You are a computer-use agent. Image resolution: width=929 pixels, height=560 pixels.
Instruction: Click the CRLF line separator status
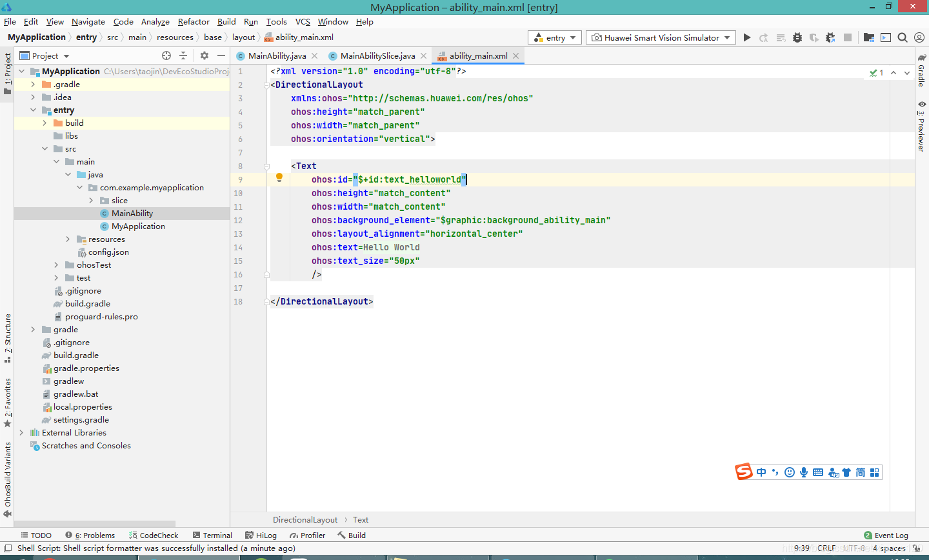coord(826,548)
